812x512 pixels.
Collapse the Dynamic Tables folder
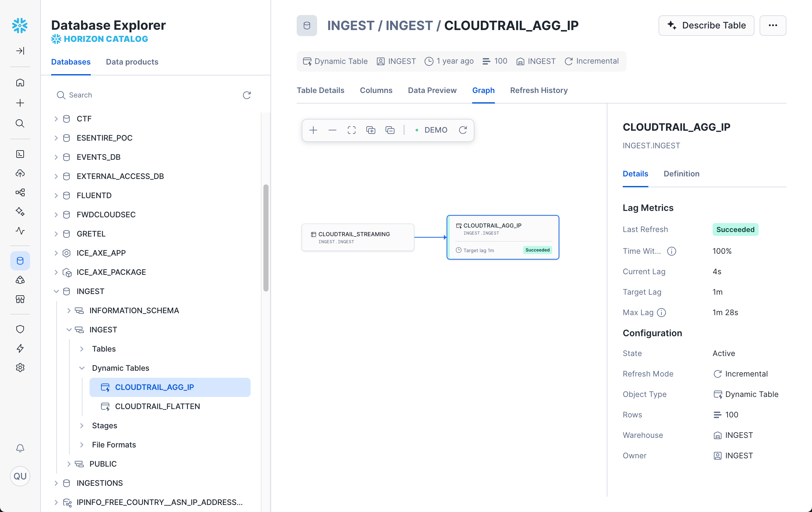coord(82,368)
